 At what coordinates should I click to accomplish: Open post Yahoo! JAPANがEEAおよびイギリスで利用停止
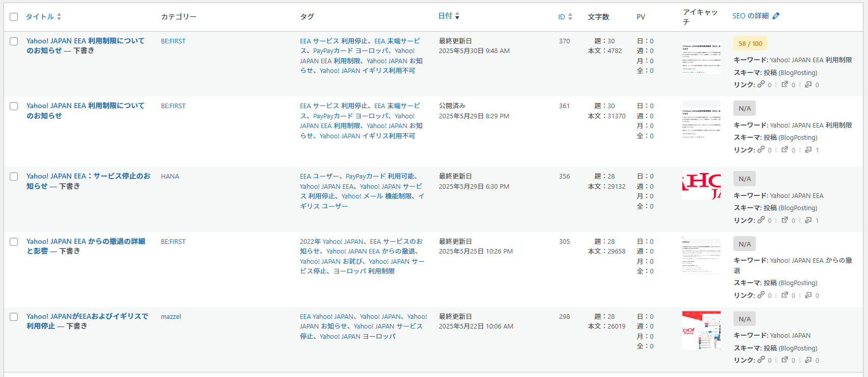[87, 321]
